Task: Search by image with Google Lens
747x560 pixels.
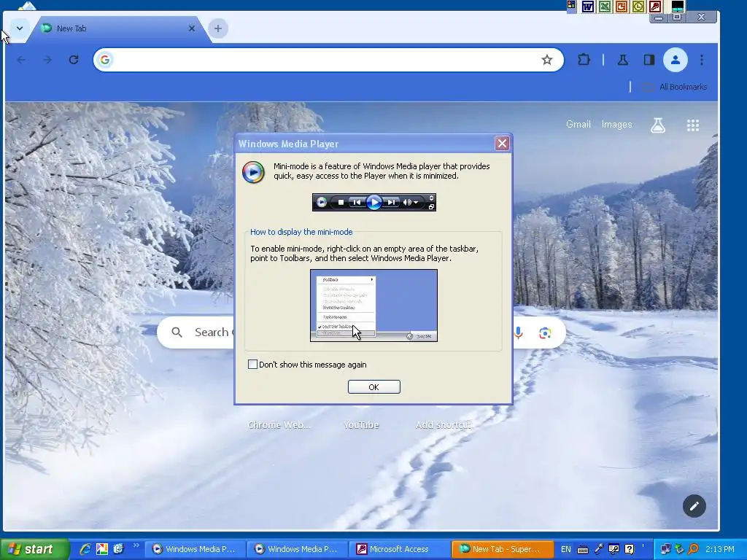Action: click(545, 332)
